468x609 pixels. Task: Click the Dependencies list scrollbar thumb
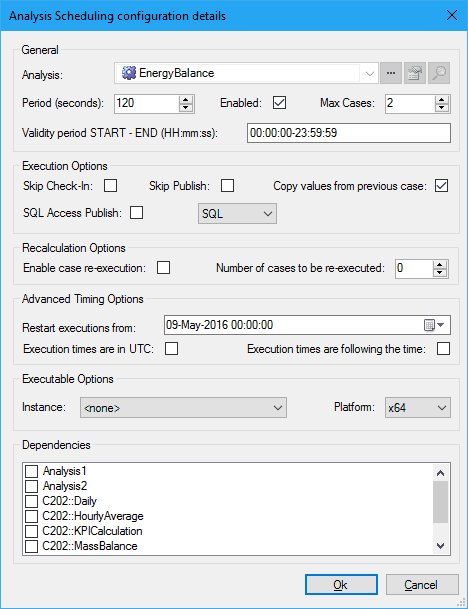coord(440,502)
